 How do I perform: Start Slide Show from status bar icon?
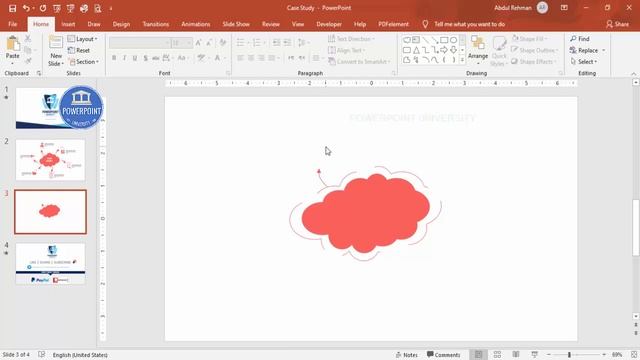[534, 355]
